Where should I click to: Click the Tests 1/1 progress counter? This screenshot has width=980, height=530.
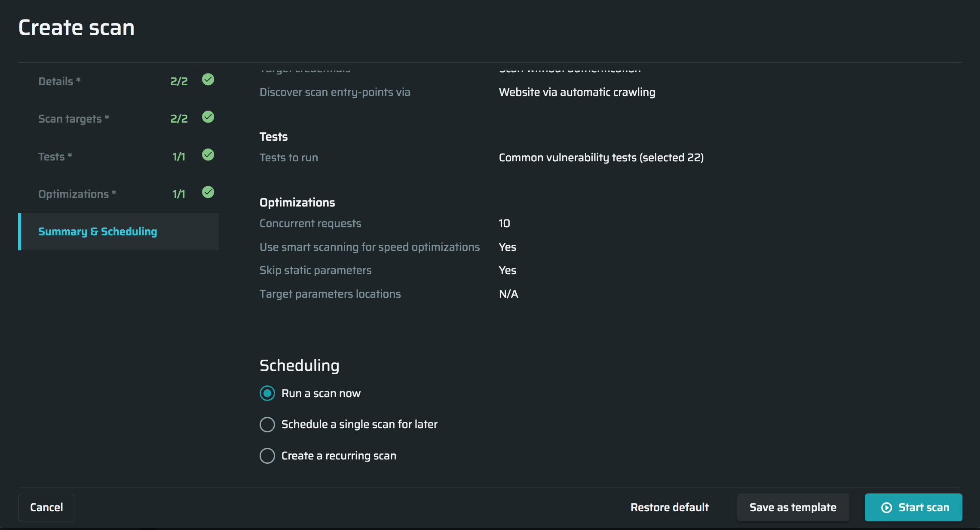179,157
